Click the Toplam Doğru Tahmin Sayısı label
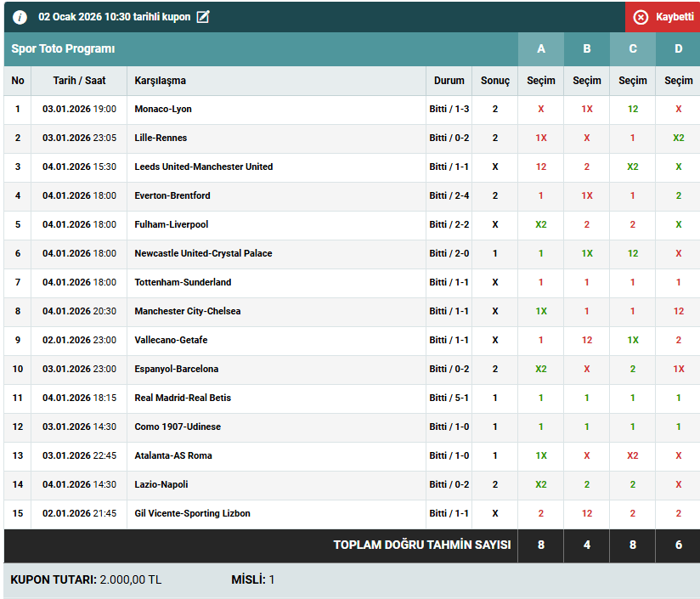The height and width of the screenshot is (599, 700). (x=422, y=545)
